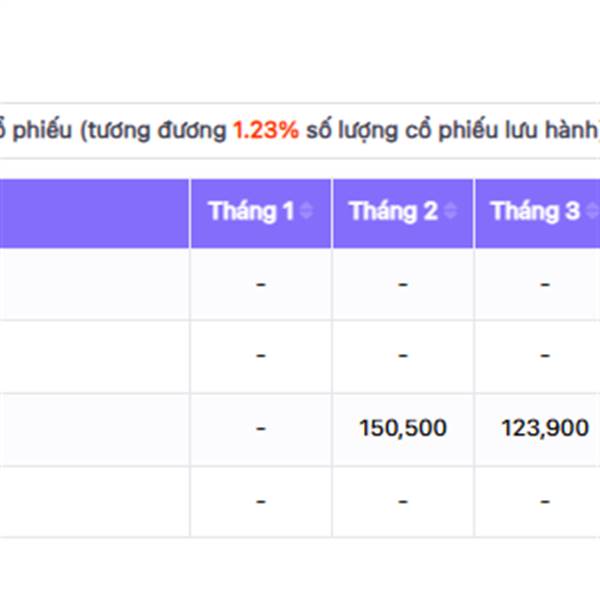Click the 150,500 value cell
Image resolution: width=600 pixels, height=600 pixels.
click(x=403, y=428)
